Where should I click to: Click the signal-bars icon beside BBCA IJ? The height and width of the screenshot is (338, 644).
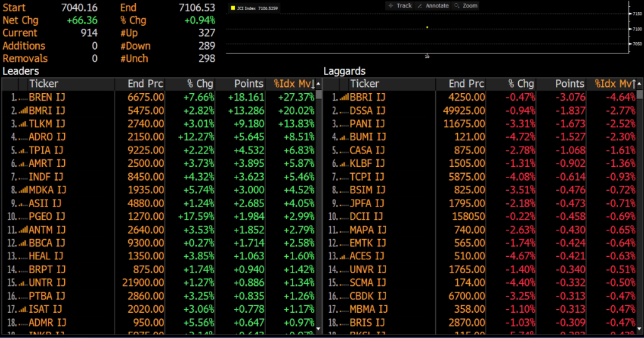23,243
